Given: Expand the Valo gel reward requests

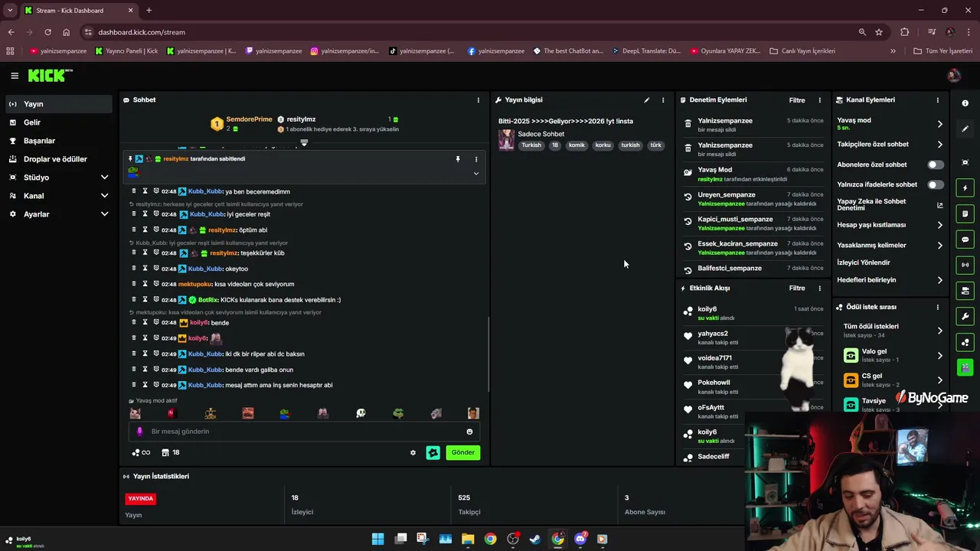Looking at the screenshot, I should [940, 356].
